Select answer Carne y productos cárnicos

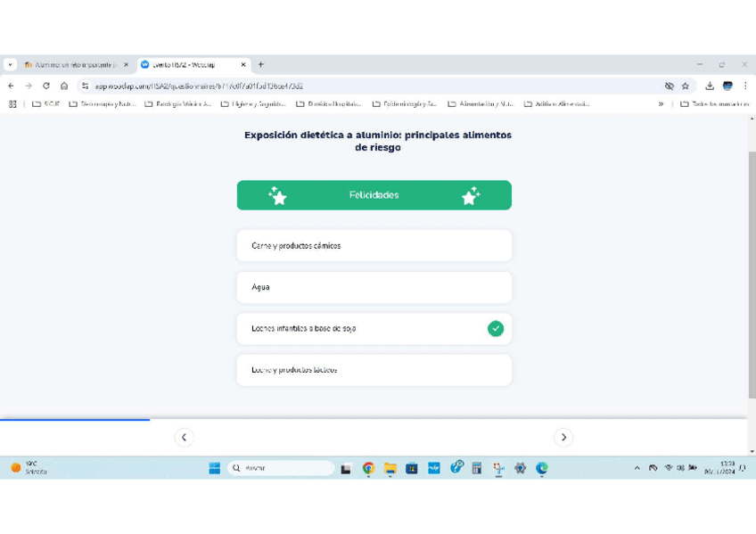click(374, 246)
